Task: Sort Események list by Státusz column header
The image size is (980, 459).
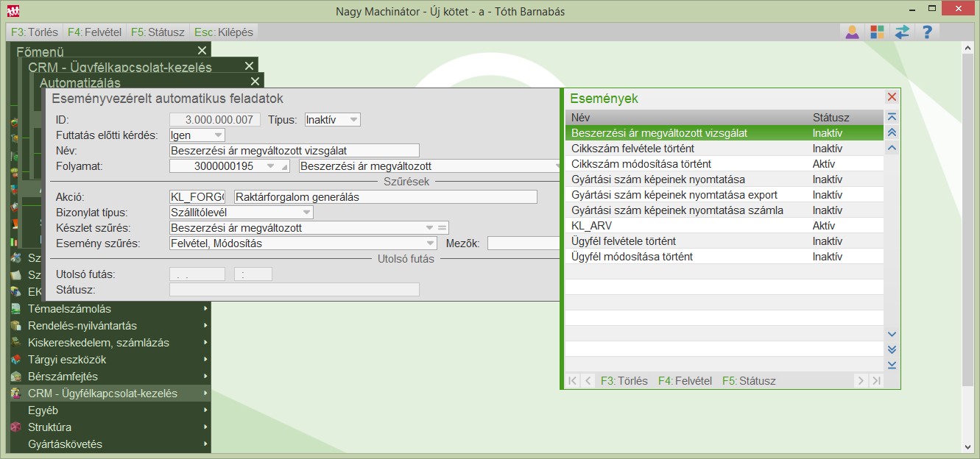Action: [845, 118]
